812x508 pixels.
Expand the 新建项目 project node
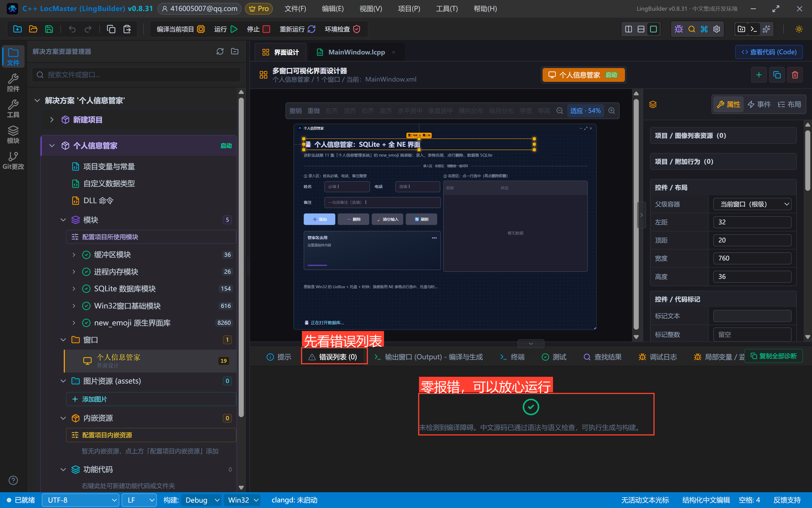pos(52,120)
